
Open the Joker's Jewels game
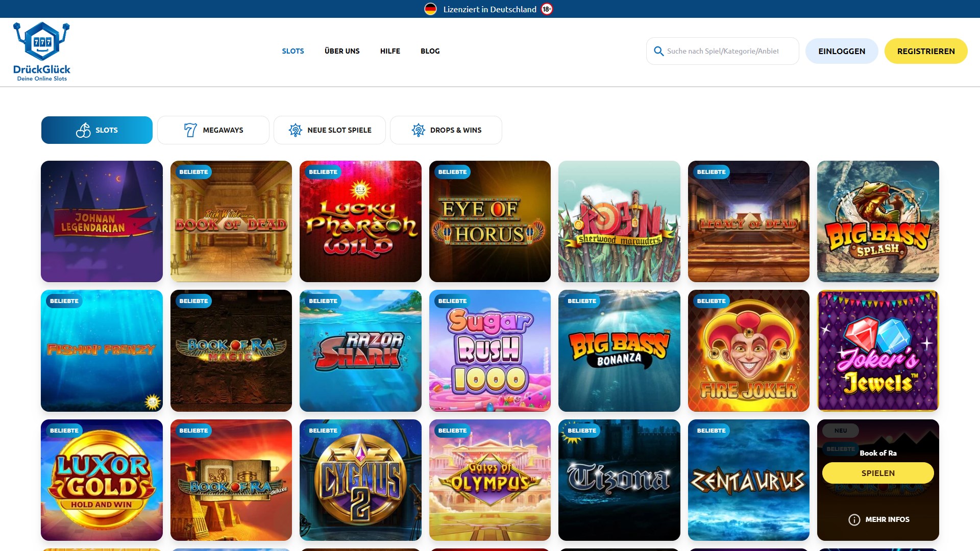(878, 350)
